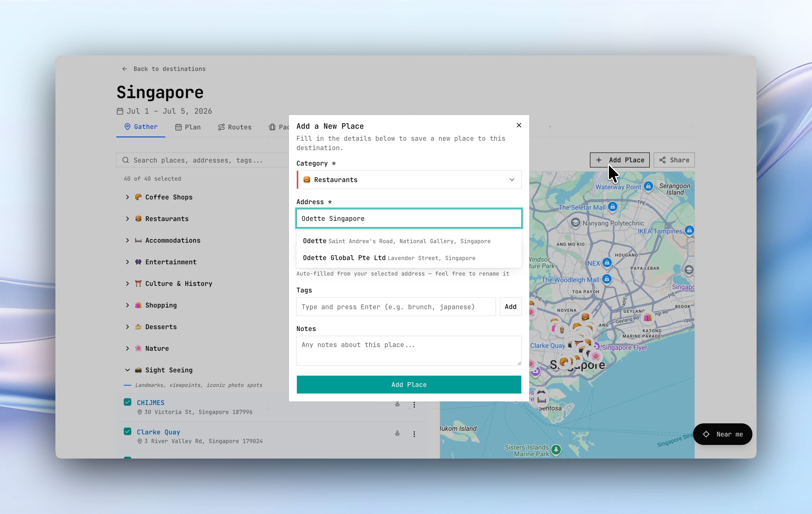Viewport: 812px width, 514px height.
Task: Click the Share button
Action: click(674, 160)
